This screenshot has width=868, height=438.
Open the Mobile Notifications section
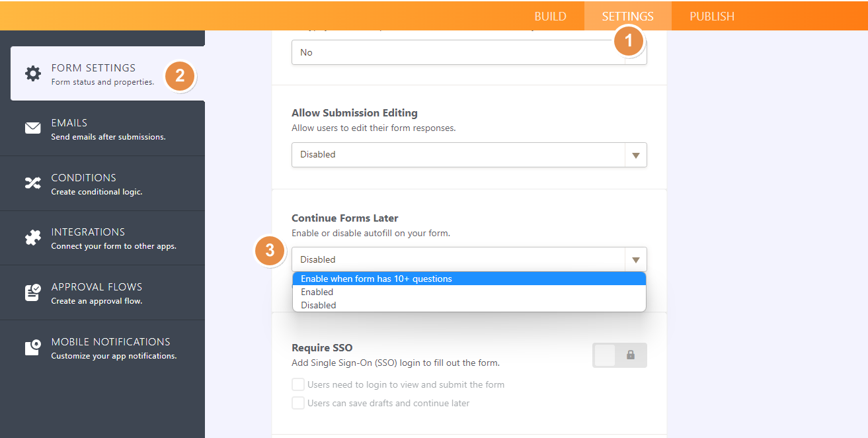[102, 347]
